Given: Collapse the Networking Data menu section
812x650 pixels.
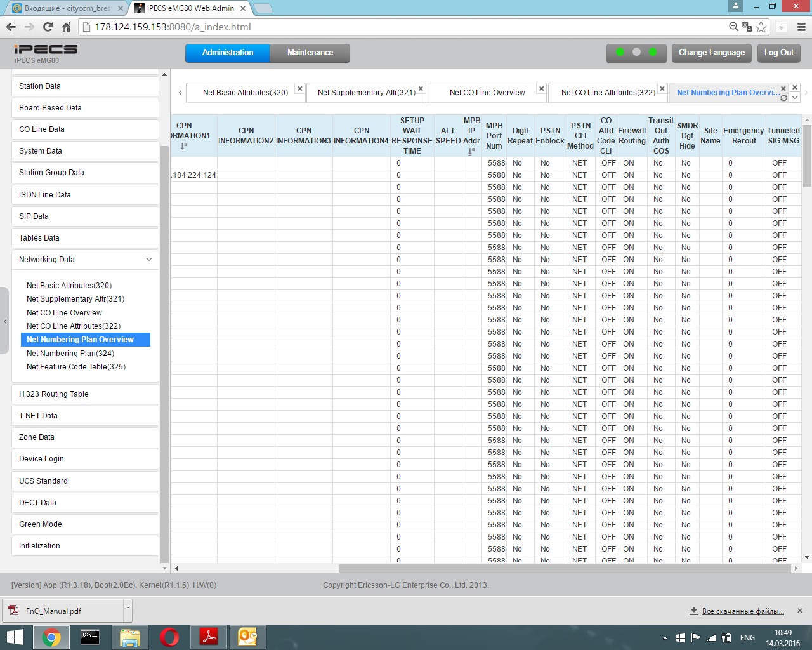Looking at the screenshot, I should coord(149,260).
